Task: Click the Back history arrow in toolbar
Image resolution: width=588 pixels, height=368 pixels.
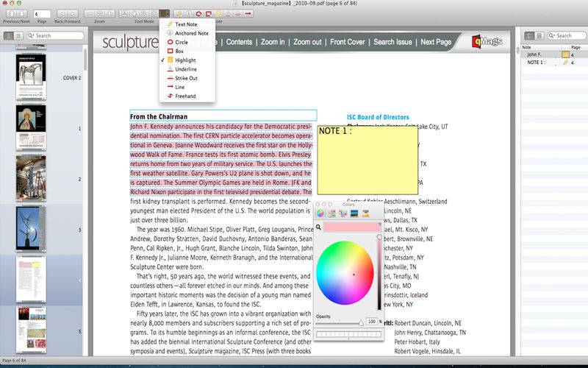Action: pyautogui.click(x=62, y=14)
